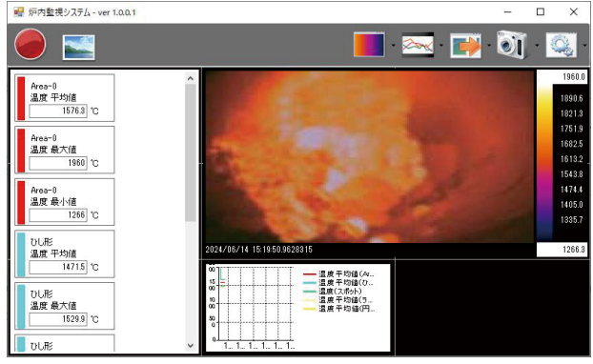Click red swatch of Area-0 温度 最大値

click(21, 151)
